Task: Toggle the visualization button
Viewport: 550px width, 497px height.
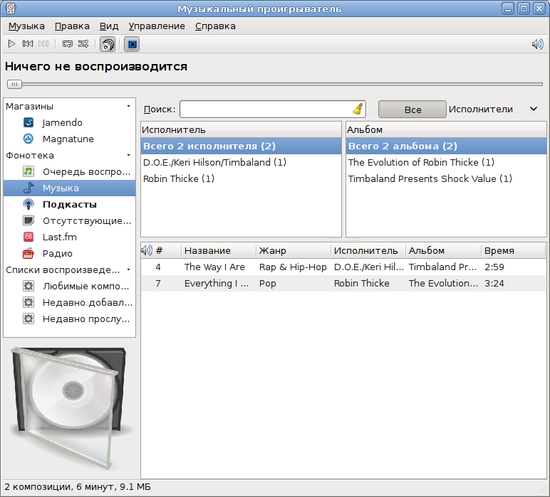Action: 132,44
